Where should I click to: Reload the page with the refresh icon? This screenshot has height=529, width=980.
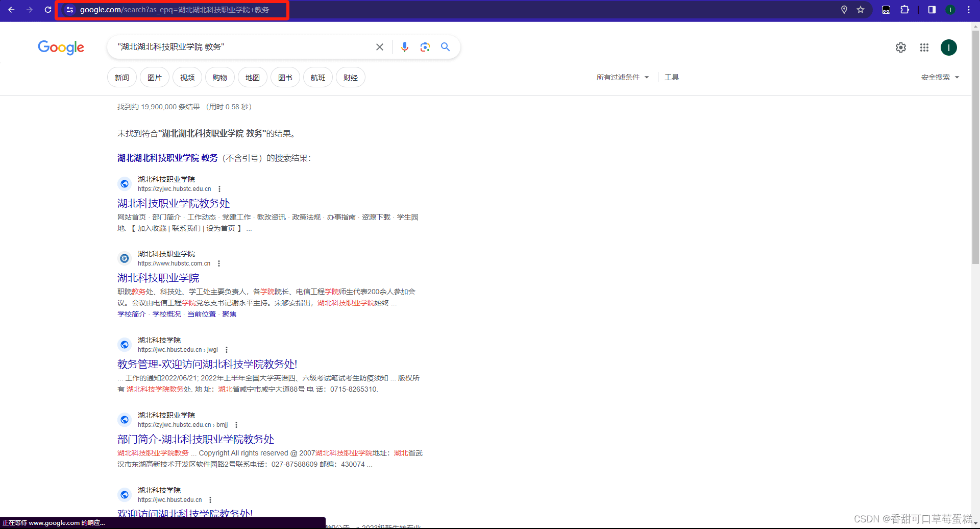pyautogui.click(x=48, y=10)
